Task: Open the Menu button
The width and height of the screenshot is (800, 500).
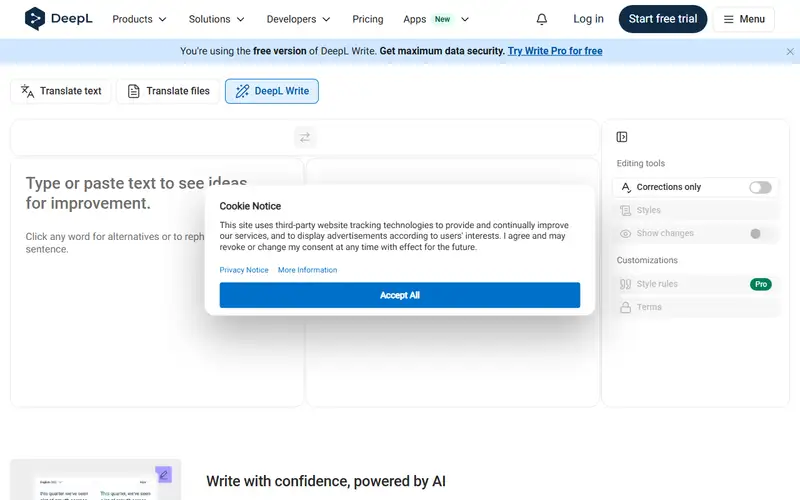Action: (x=744, y=19)
